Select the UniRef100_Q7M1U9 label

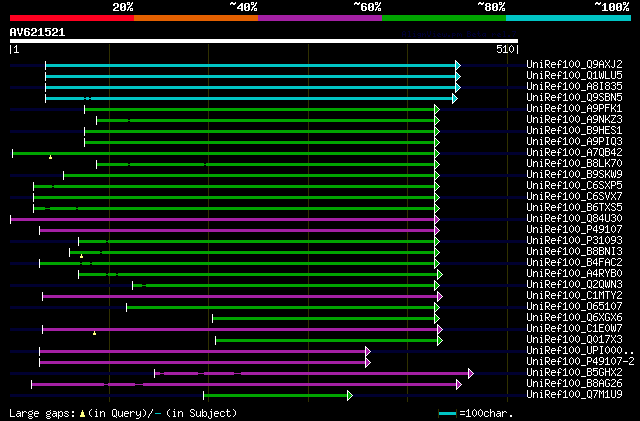coord(574,395)
